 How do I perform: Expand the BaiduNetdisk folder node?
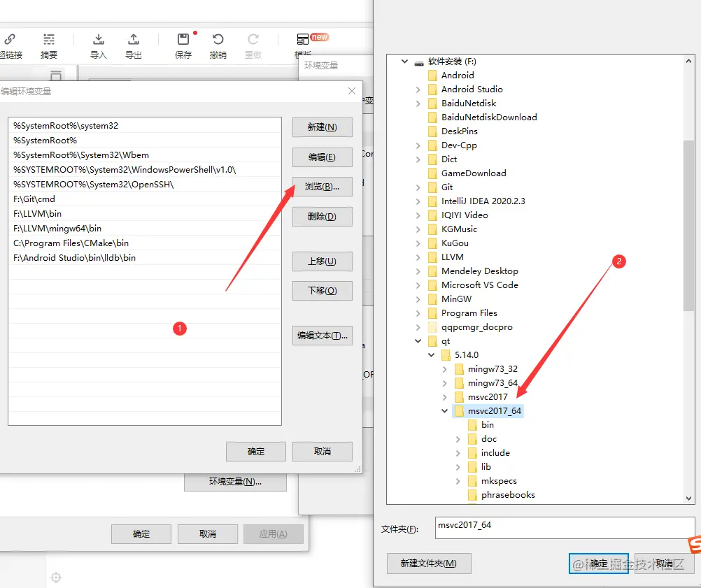(418, 103)
